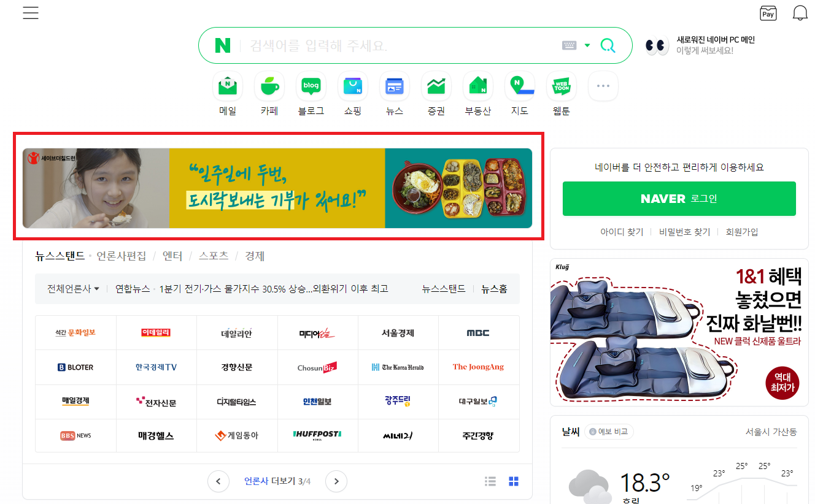Open the 웹툰 webtoon shortcut icon
This screenshot has width=815, height=504.
[562, 86]
